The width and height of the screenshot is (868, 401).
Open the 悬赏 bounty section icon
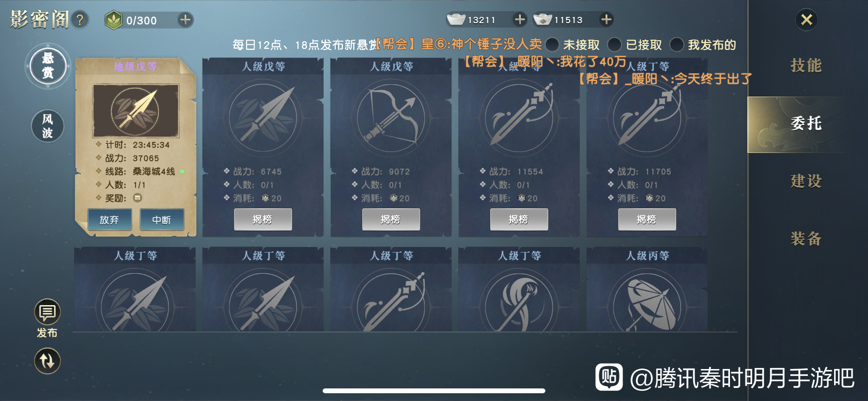tap(47, 66)
